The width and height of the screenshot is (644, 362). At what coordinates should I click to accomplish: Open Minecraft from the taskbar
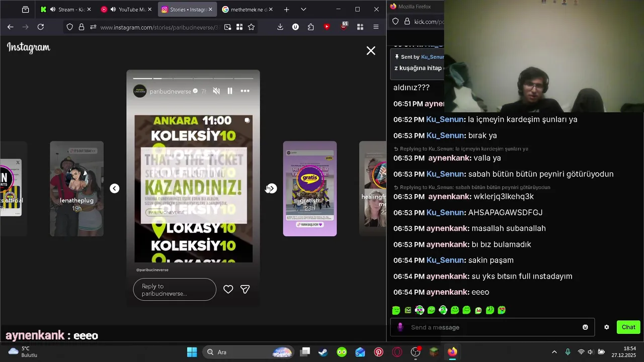(x=434, y=352)
